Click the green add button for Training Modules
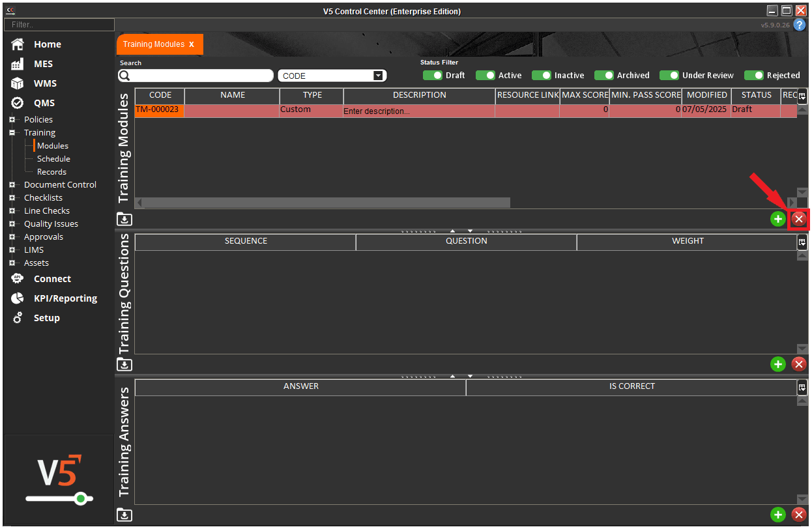This screenshot has height=529, width=812. coord(777,219)
